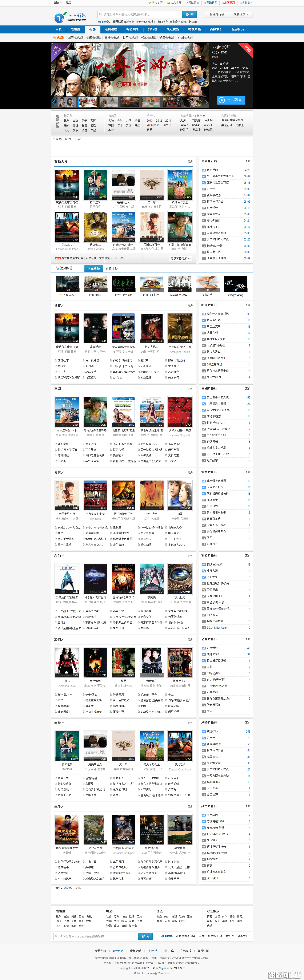This screenshot has width=304, height=980.
Task: Open 经典动漫 in the main navigation bar
Action: 111,29
